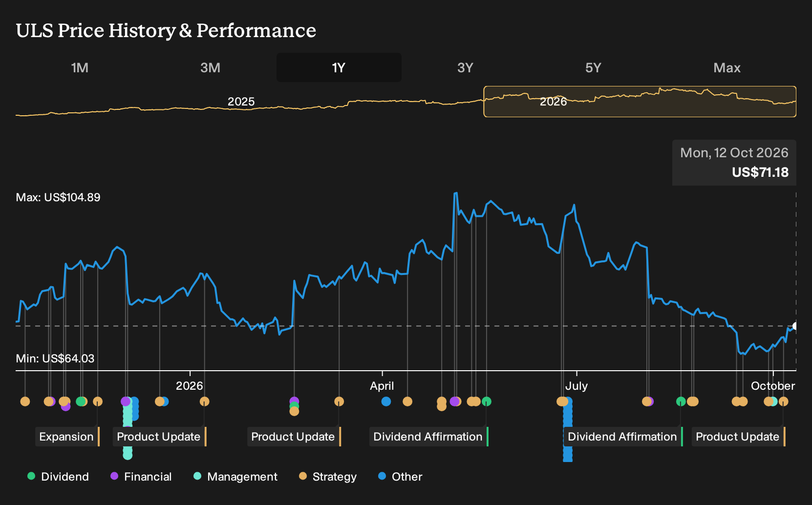The width and height of the screenshot is (812, 505).
Task: Open the 3Y price range
Action: pyautogui.click(x=465, y=67)
